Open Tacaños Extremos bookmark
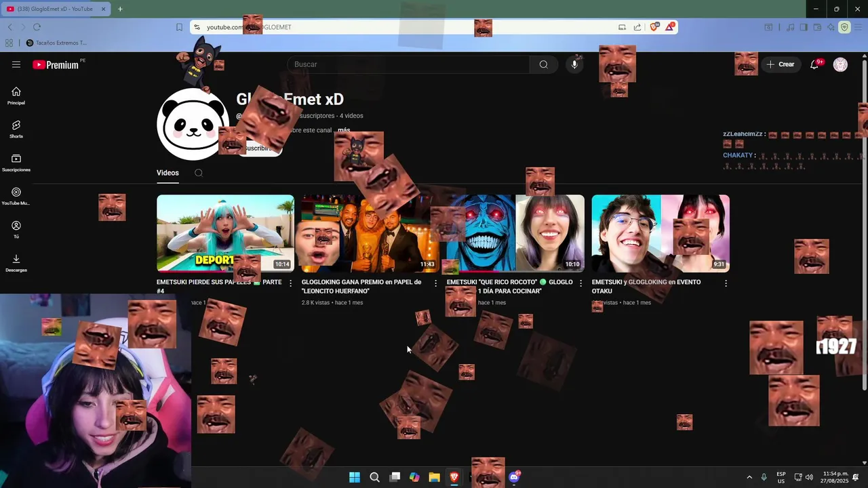The width and height of the screenshot is (868, 488). click(x=56, y=43)
